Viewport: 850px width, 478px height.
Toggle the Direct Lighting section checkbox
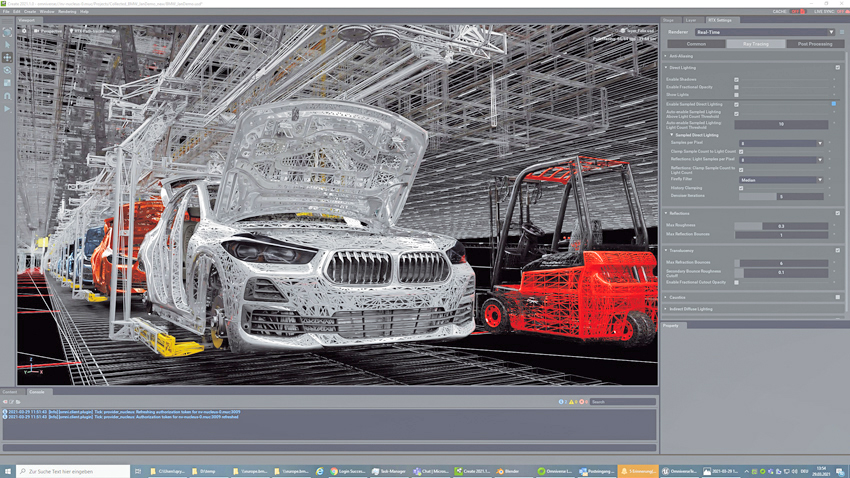(x=838, y=68)
